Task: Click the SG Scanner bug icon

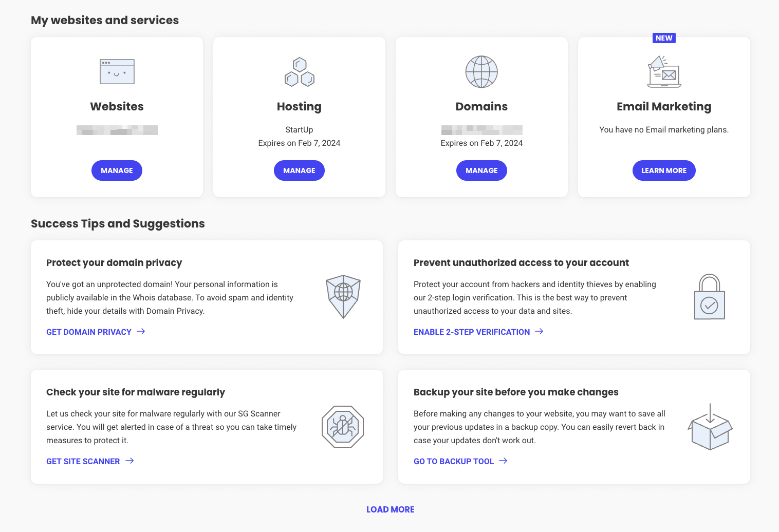Action: (342, 426)
